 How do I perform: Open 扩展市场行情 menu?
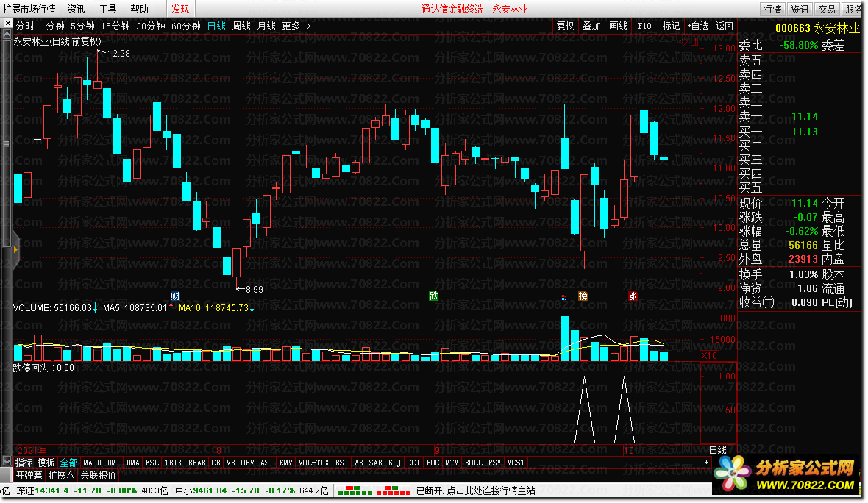[x=29, y=9]
